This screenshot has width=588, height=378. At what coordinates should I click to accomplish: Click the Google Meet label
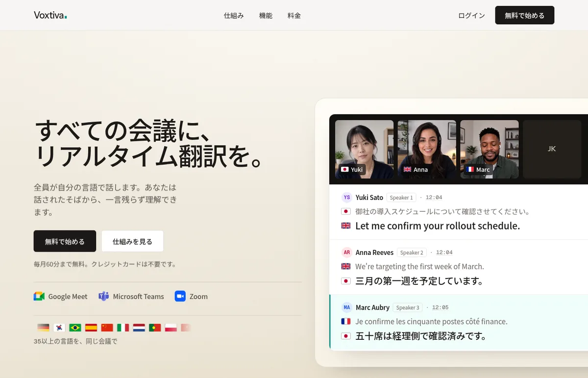coord(68,296)
